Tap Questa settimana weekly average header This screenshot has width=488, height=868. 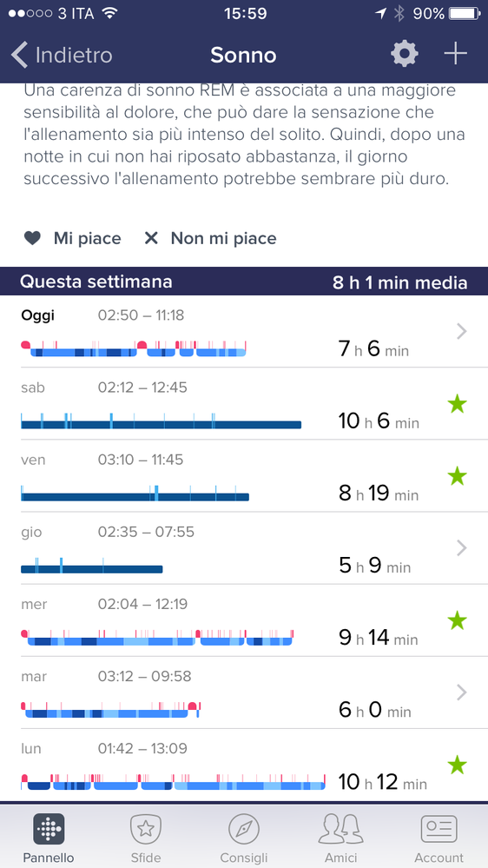point(244,282)
